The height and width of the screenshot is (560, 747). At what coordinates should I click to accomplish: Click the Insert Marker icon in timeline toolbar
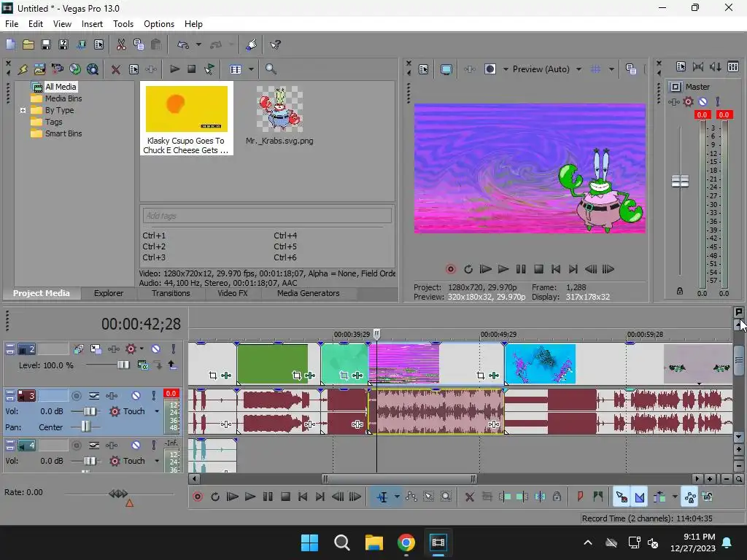[x=580, y=497]
